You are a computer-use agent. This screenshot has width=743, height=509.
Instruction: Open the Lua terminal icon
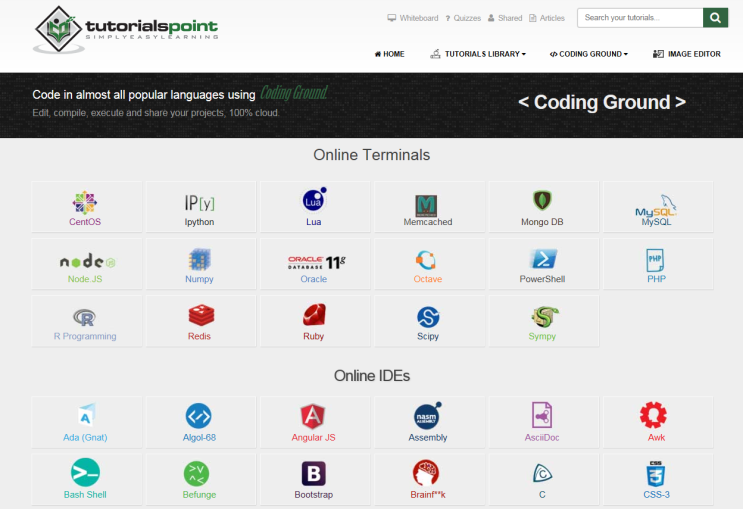tap(314, 200)
